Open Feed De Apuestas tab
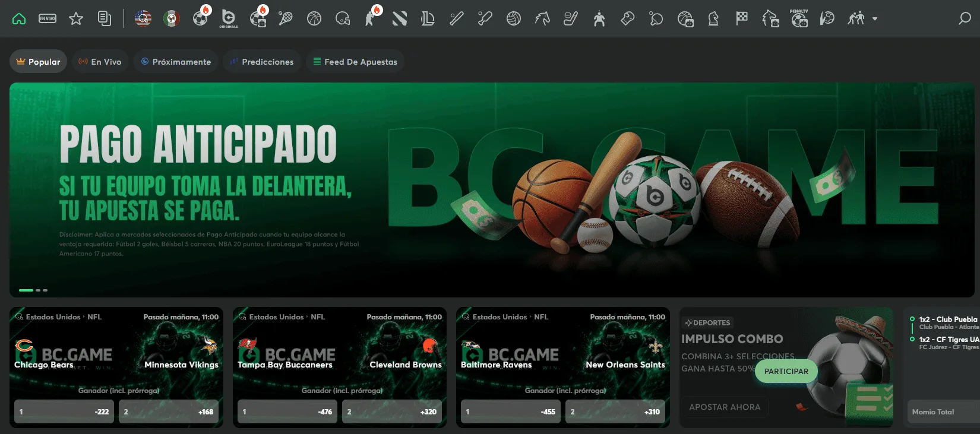980x434 pixels. point(355,62)
